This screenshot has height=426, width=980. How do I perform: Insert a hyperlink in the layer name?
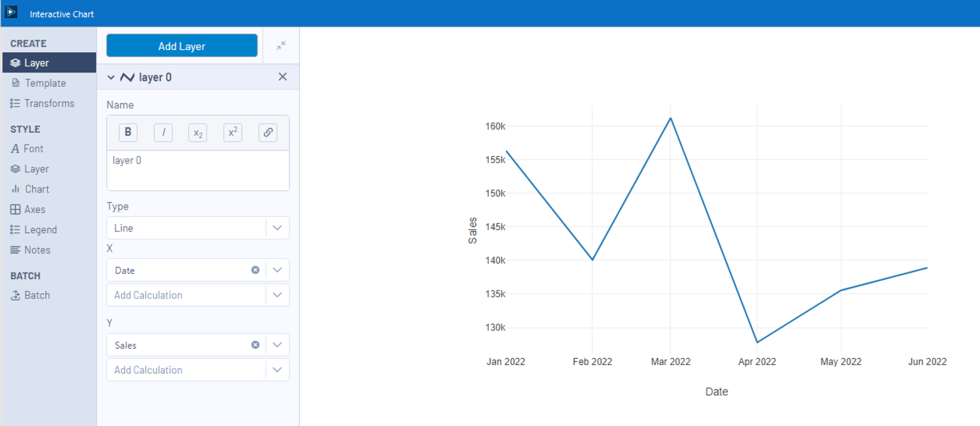tap(267, 132)
